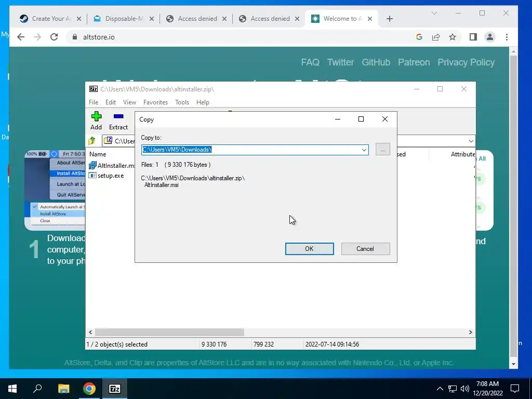This screenshot has width=532, height=399.
Task: Toggle Chrome side panel icon
Action: point(473,37)
